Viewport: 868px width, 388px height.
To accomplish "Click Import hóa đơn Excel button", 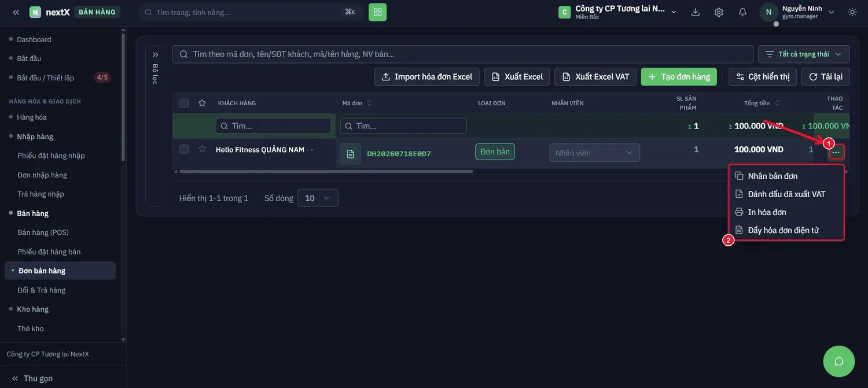I will click(427, 76).
